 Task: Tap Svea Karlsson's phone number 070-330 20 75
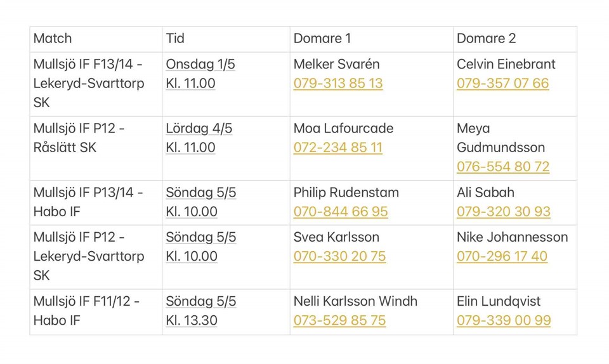pos(339,257)
